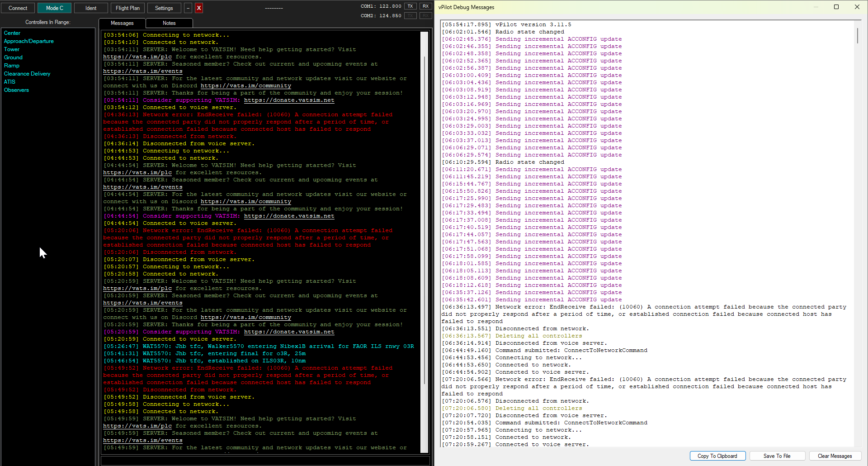
Task: Click the Save To File button
Action: pos(777,456)
